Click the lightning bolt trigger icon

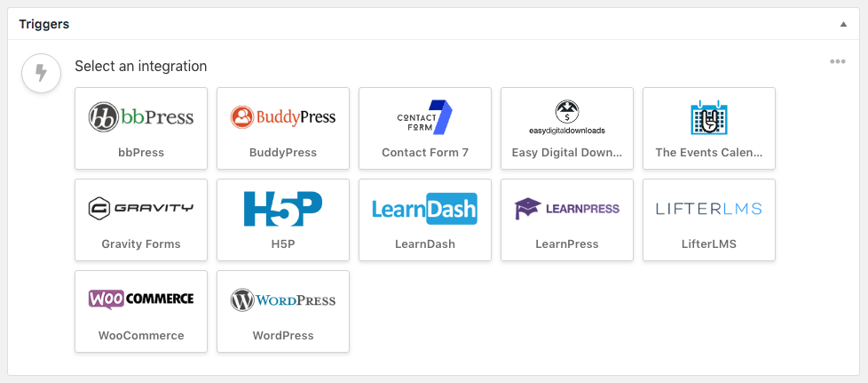pos(41,73)
